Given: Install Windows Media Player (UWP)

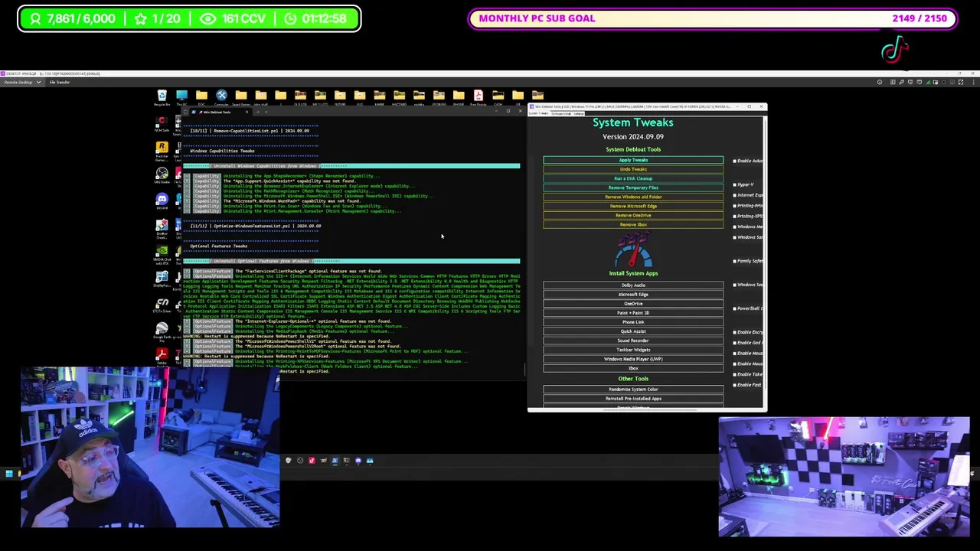Looking at the screenshot, I should pyautogui.click(x=633, y=359).
